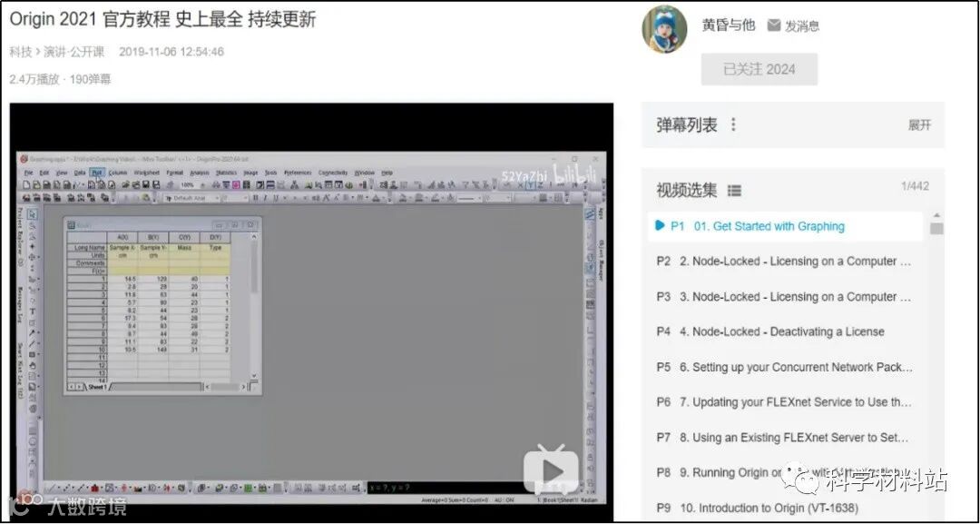
Task: Select the Rectangle tool in left toolbar
Action: [32, 354]
